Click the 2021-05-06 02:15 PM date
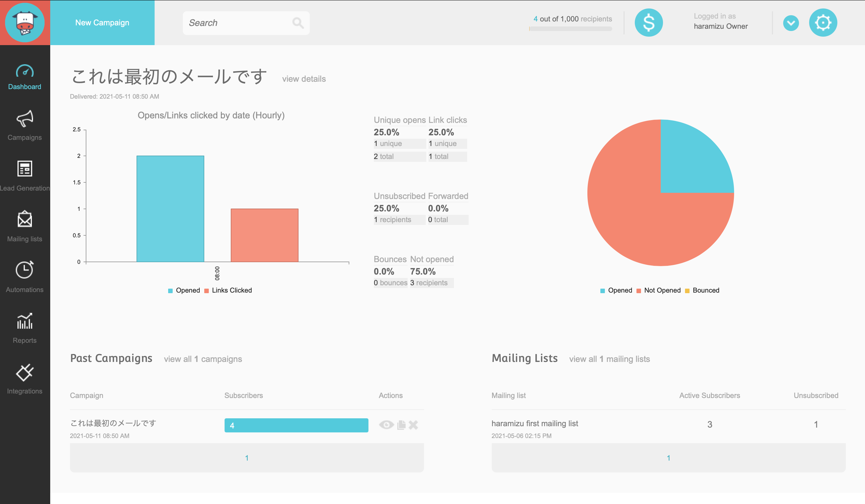This screenshot has width=865, height=504. (521, 436)
